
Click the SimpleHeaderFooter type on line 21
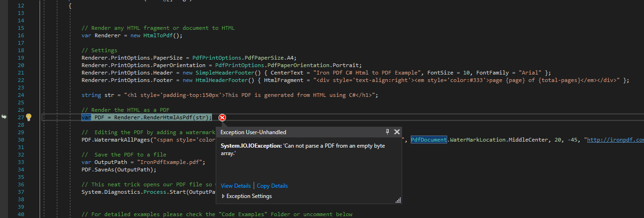(x=225, y=73)
